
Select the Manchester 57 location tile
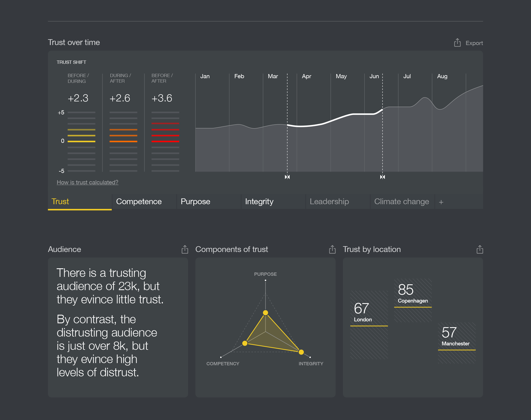click(x=456, y=337)
